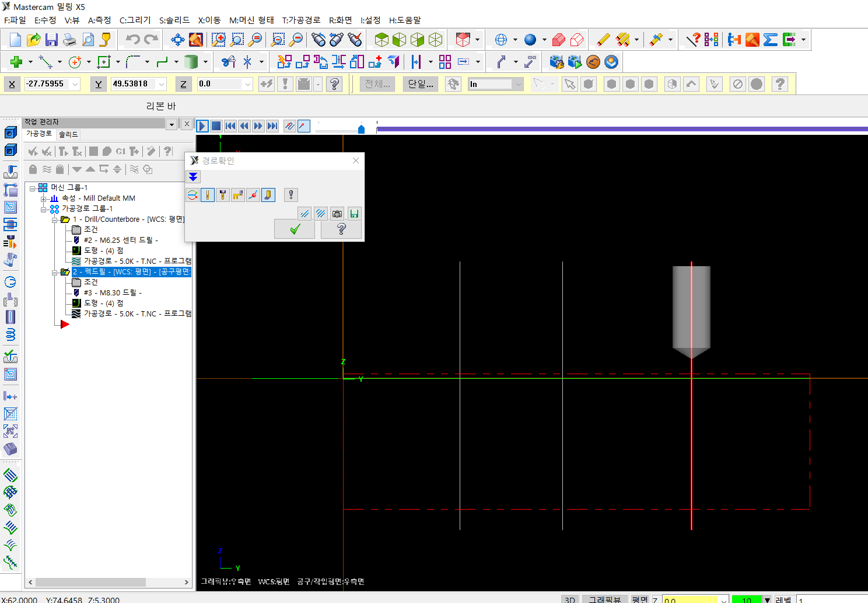Click the lock toolpath icon
Viewport: 868px width, 603px height.
(x=33, y=169)
